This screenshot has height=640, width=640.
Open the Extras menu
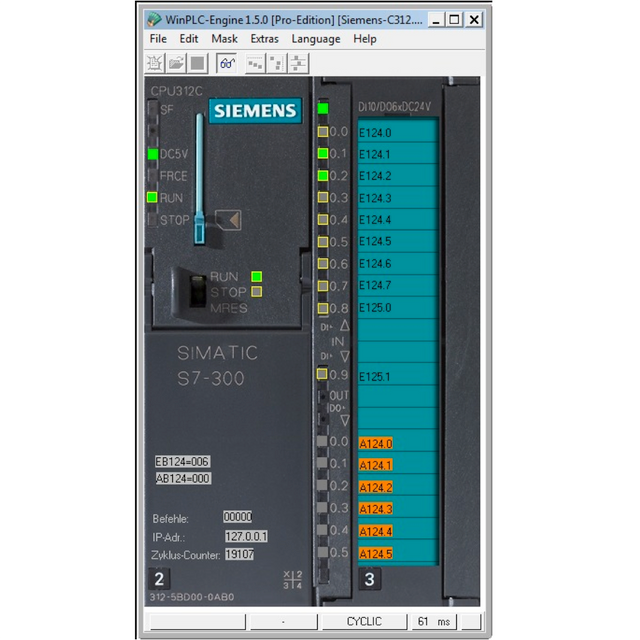coord(264,39)
